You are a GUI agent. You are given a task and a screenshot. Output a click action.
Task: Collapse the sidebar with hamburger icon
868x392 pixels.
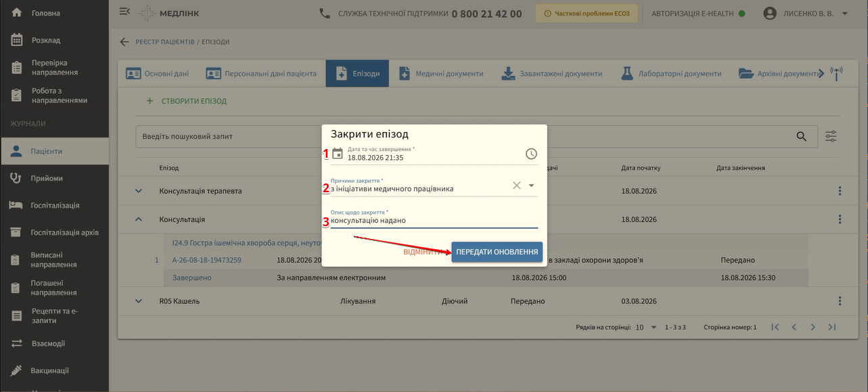pos(124,12)
